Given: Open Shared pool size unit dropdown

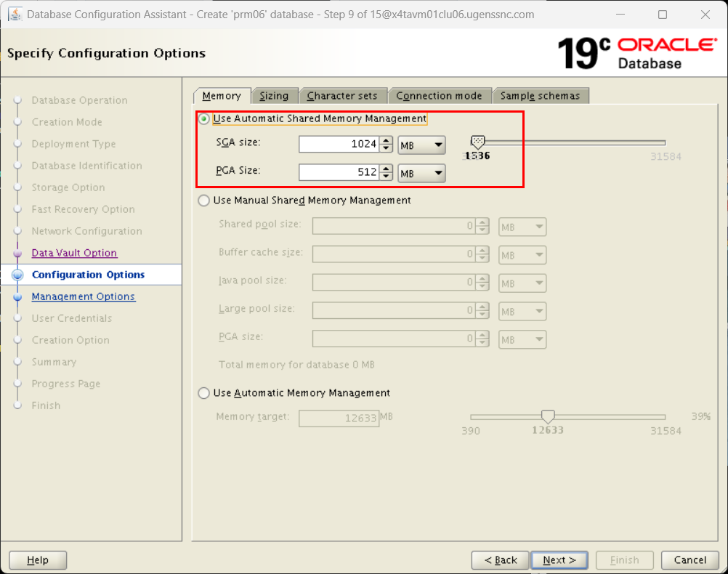Looking at the screenshot, I should coord(522,227).
